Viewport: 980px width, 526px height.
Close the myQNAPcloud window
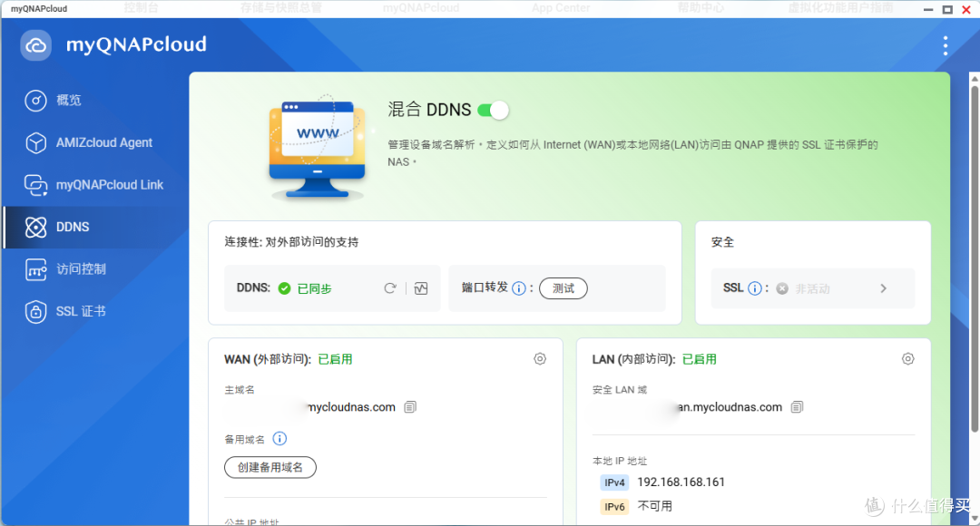pyautogui.click(x=966, y=9)
